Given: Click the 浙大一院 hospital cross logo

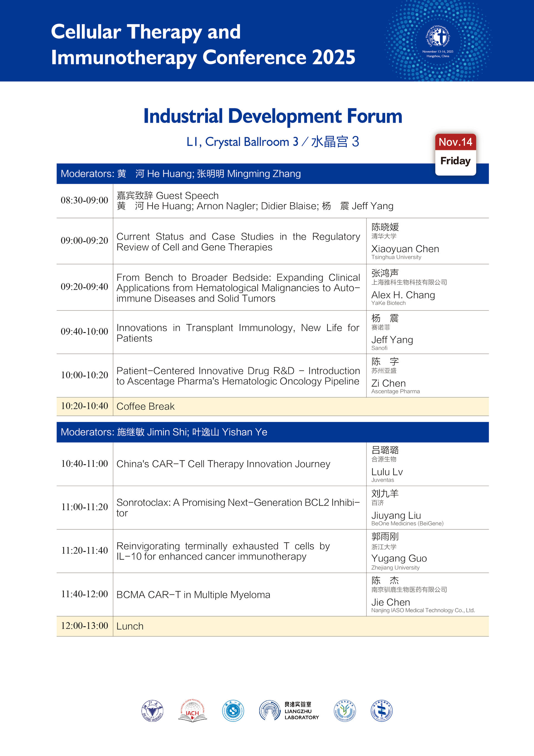Looking at the screenshot, I should pos(233,711).
